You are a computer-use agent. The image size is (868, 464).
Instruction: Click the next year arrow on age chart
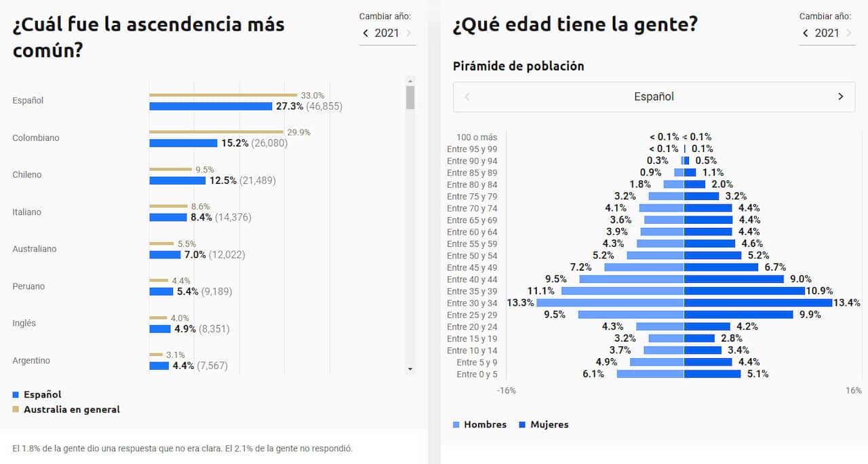850,33
